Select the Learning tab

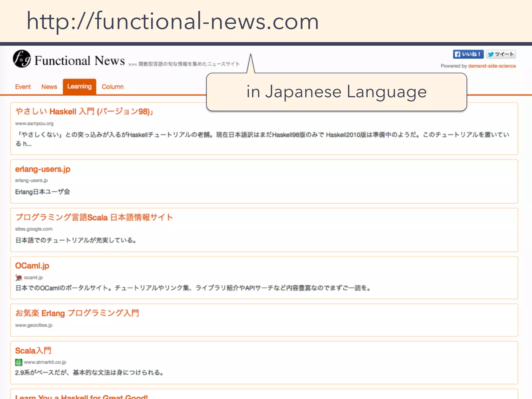click(x=79, y=87)
